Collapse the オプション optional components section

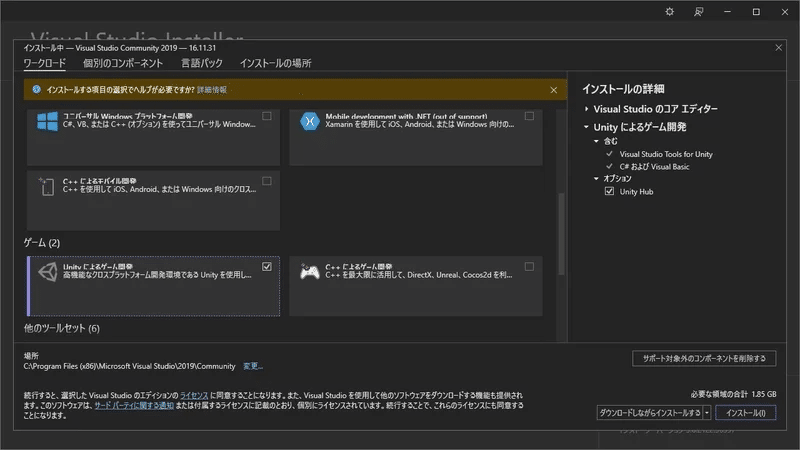pos(596,178)
